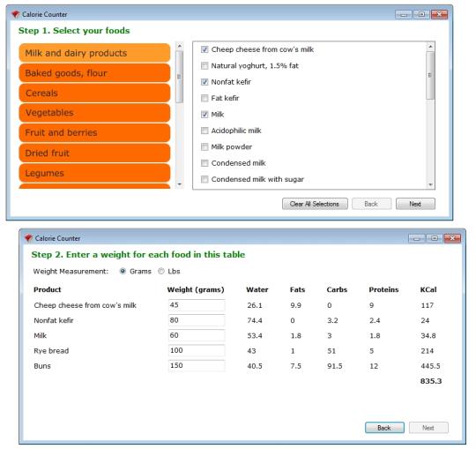476x449 pixels.
Task: Click up arrow of food list scrollbar
Action: (x=430, y=47)
